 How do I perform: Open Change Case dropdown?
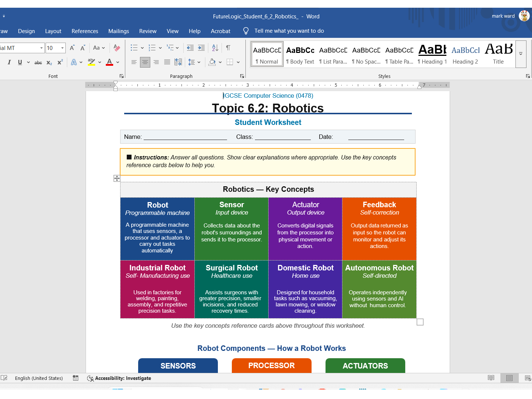[x=99, y=48]
